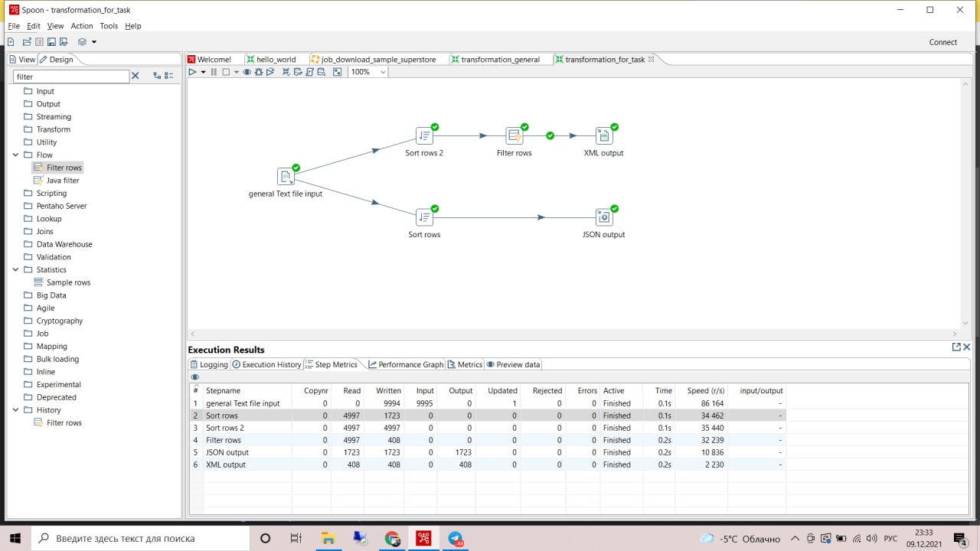Switch to the Logging tab
The height and width of the screenshot is (551, 980).
point(209,364)
